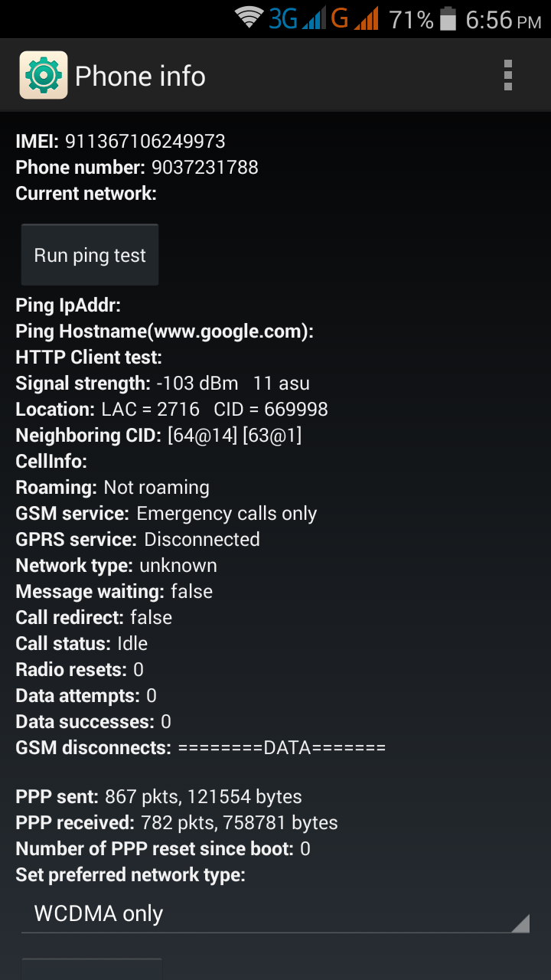Tap the 71% battery percentage
This screenshot has width=551, height=980.
tap(411, 20)
